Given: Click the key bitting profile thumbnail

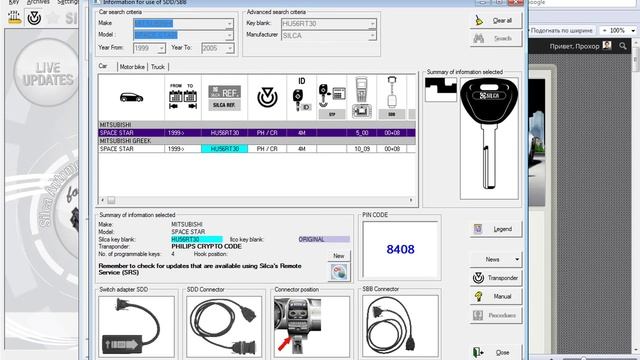Looking at the screenshot, I should (441, 89).
